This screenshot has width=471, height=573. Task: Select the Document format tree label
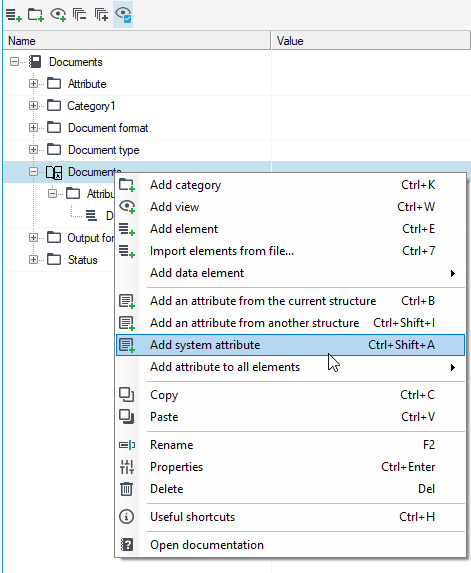pos(108,128)
